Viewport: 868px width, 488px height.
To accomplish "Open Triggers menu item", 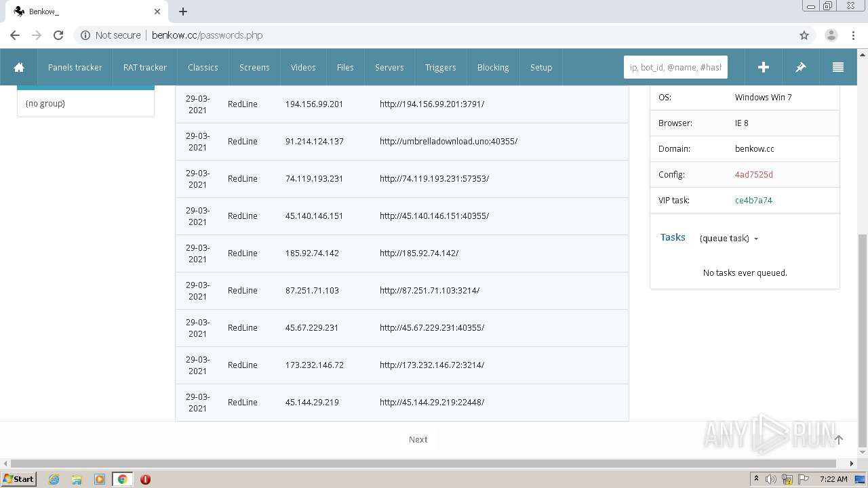I will coord(441,67).
